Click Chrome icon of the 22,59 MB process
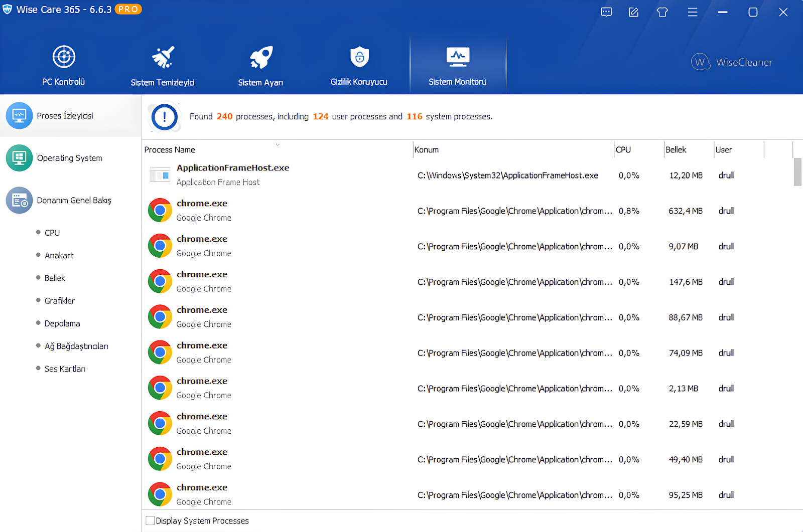The width and height of the screenshot is (803, 532). 160,424
